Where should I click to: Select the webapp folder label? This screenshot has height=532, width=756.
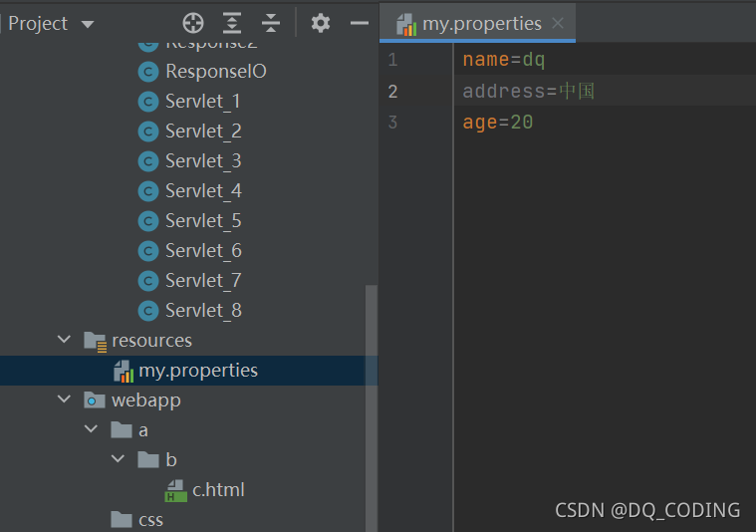pyautogui.click(x=146, y=400)
